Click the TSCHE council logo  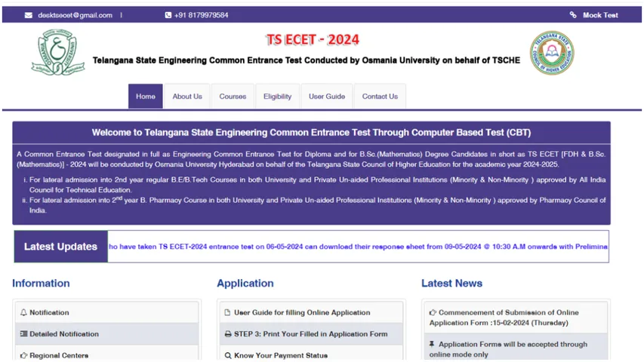coord(552,53)
